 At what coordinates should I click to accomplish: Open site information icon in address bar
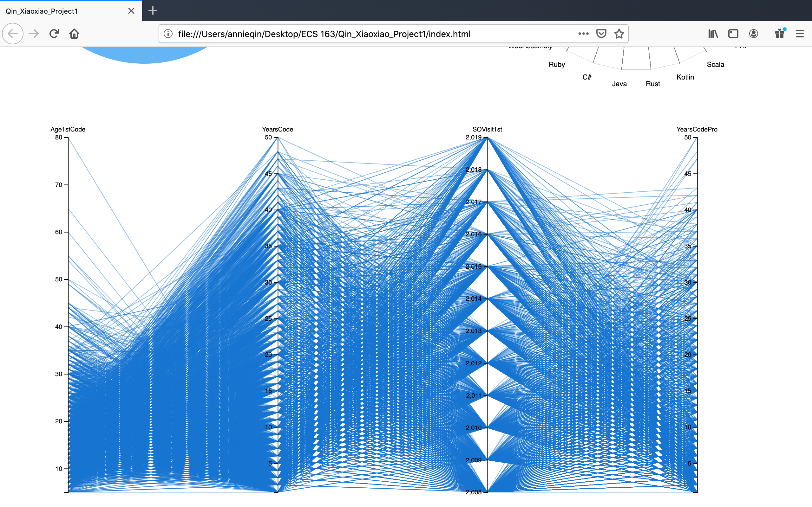coord(168,34)
